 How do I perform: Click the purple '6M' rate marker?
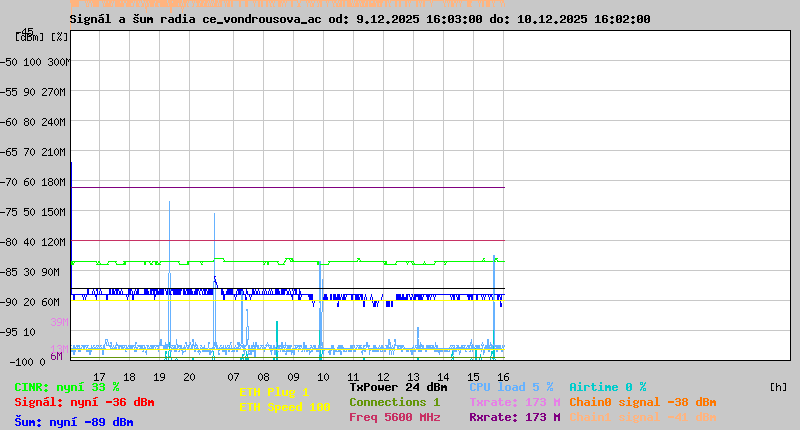(57, 356)
